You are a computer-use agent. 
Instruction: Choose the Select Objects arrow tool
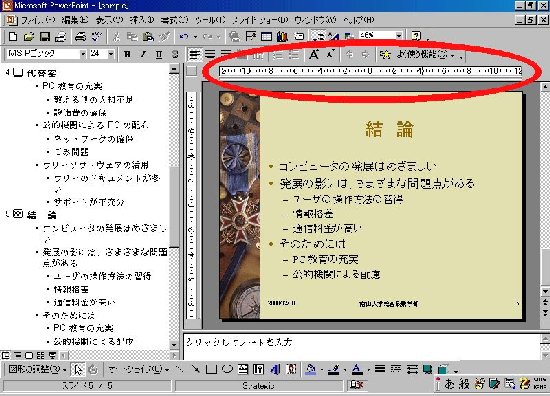pyautogui.click(x=78, y=369)
